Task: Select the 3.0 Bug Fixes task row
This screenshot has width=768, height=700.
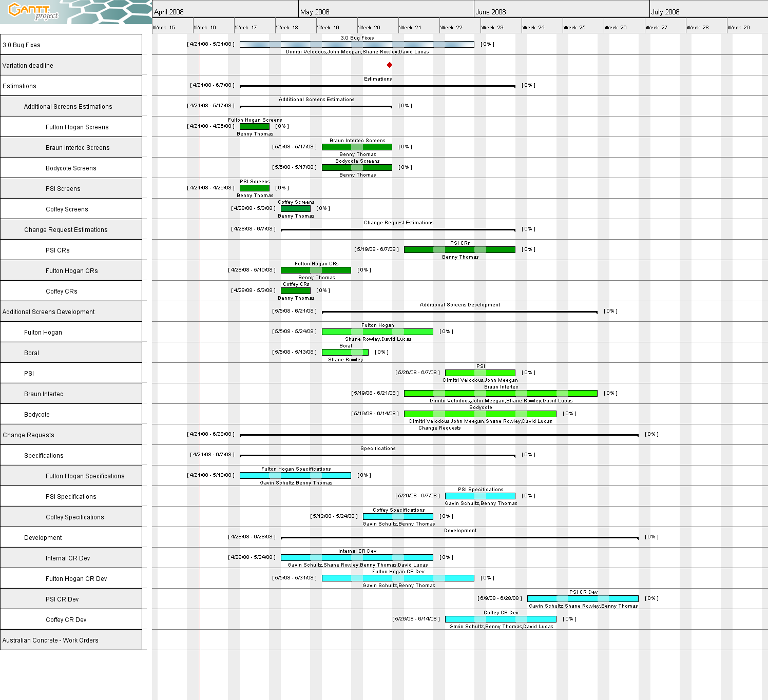Action: pos(71,45)
